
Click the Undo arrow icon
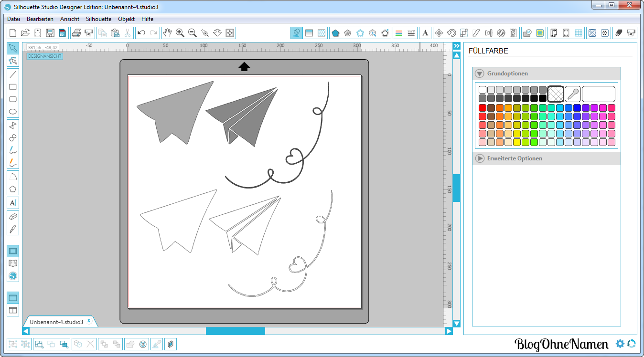141,33
